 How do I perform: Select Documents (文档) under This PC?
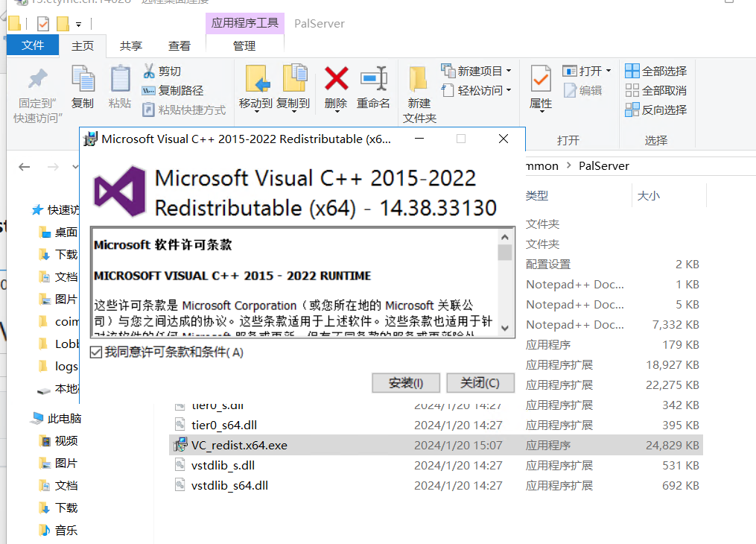[x=59, y=486]
